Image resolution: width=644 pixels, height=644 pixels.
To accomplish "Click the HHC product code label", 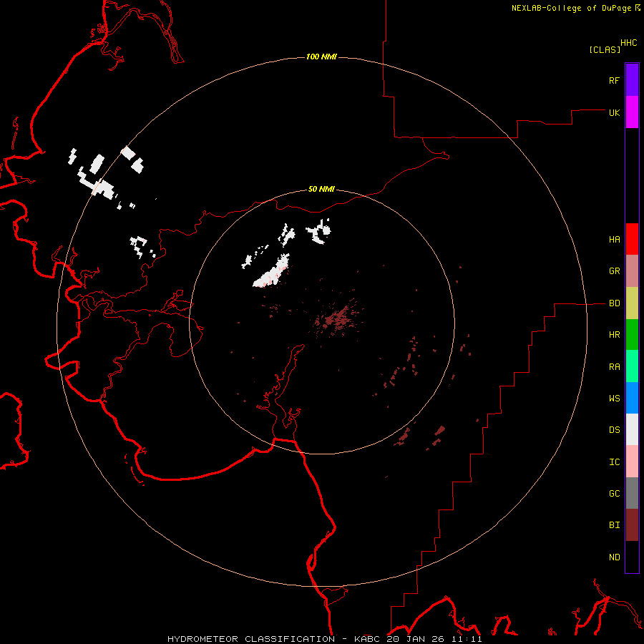I will pyautogui.click(x=628, y=43).
